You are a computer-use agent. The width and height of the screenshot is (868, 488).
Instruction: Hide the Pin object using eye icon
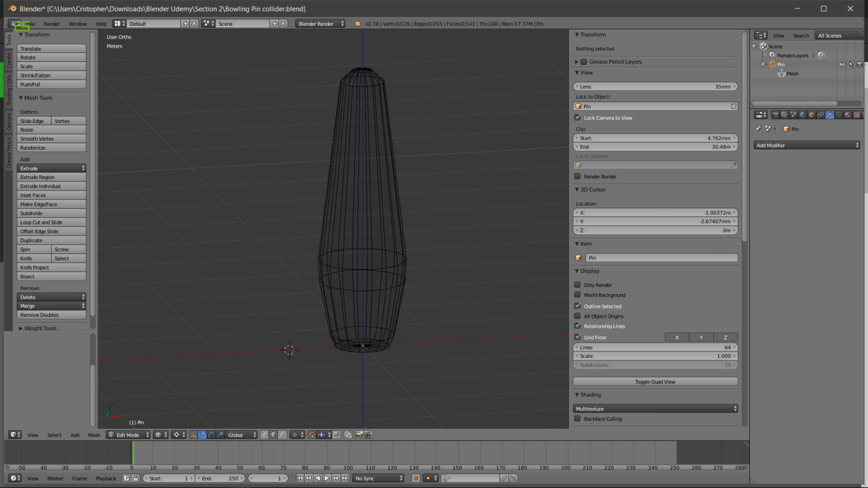pyautogui.click(x=841, y=64)
